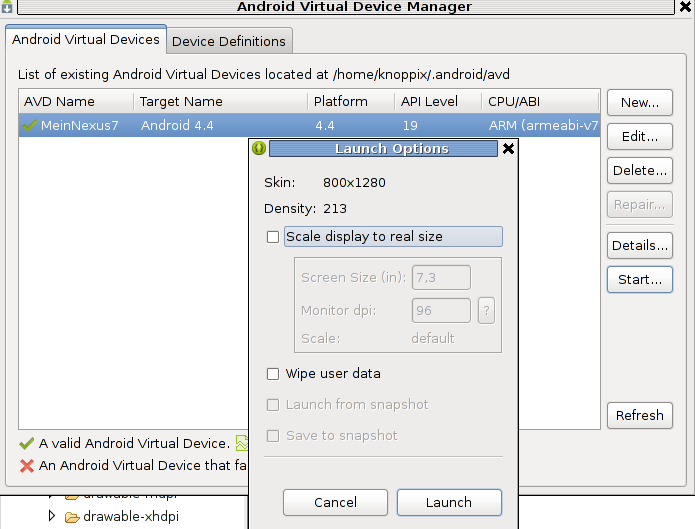Open AVD Details... button
Image resolution: width=695 pixels, height=529 pixels.
point(640,246)
